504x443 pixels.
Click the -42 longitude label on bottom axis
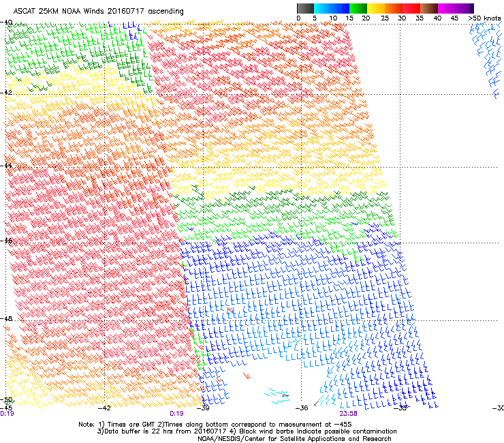tap(104, 408)
